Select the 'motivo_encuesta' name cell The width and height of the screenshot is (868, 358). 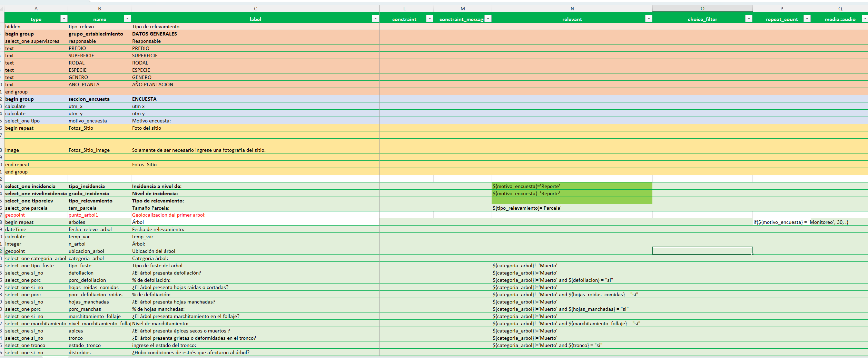99,121
